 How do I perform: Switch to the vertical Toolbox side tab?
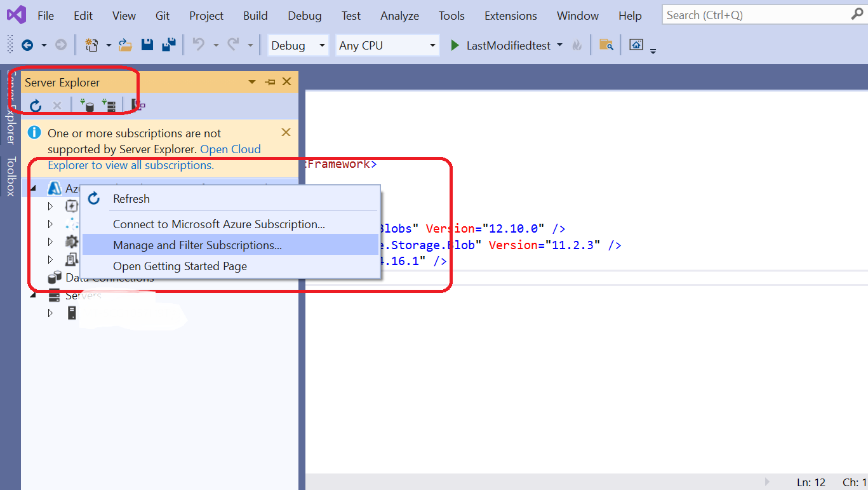coord(11,177)
